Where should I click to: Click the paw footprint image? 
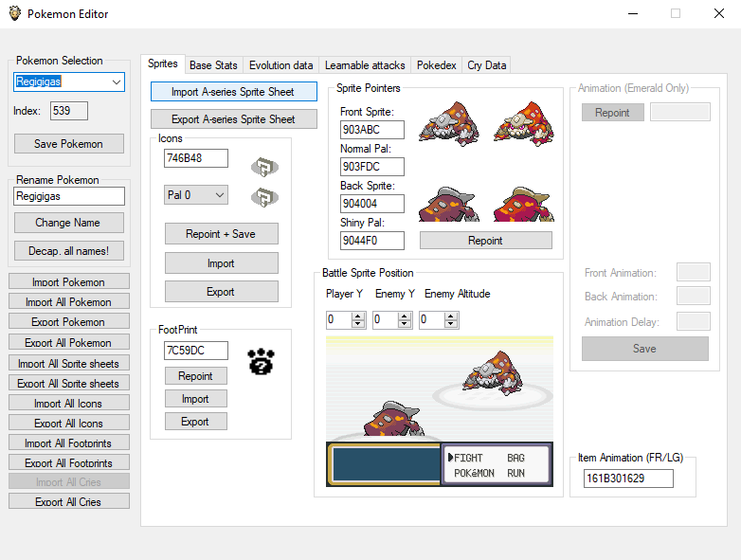261,360
